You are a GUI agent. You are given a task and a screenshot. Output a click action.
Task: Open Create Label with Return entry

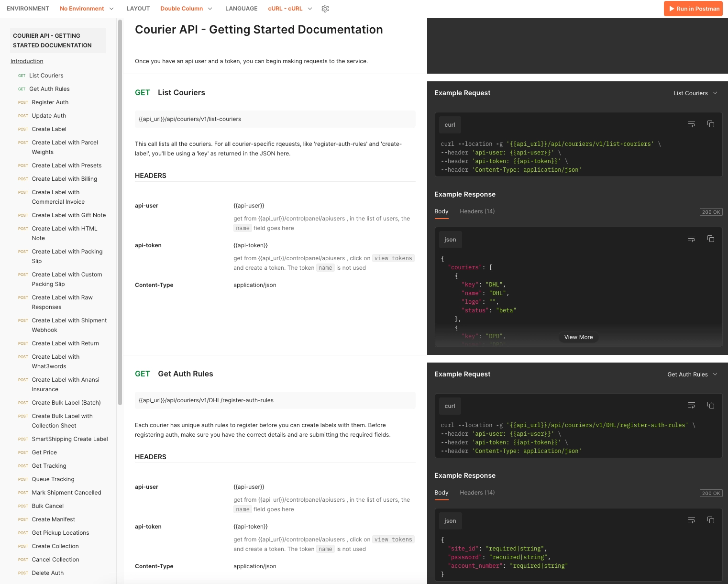point(66,343)
